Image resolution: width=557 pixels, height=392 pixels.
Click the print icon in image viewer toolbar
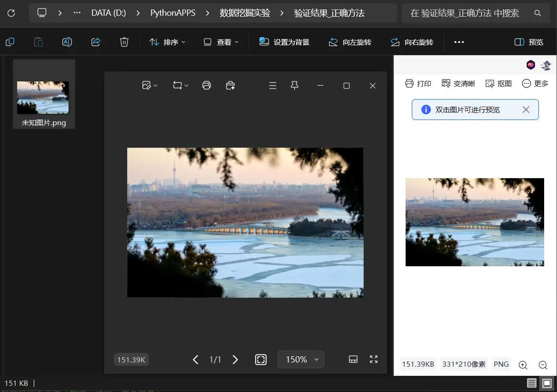207,85
